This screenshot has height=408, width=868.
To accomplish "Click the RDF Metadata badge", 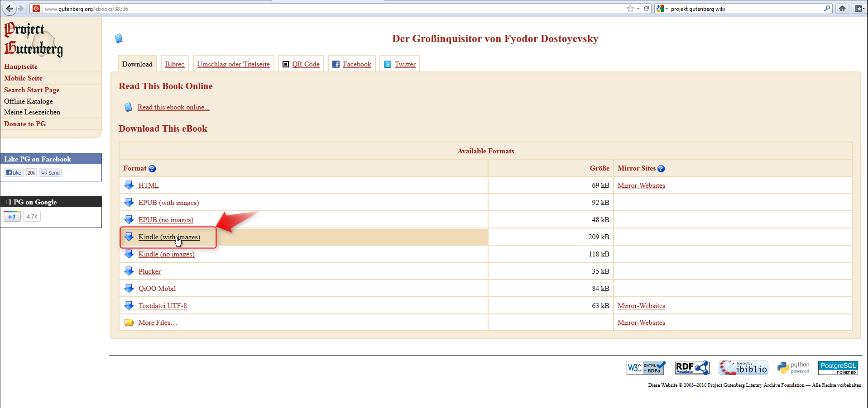I will click(692, 368).
